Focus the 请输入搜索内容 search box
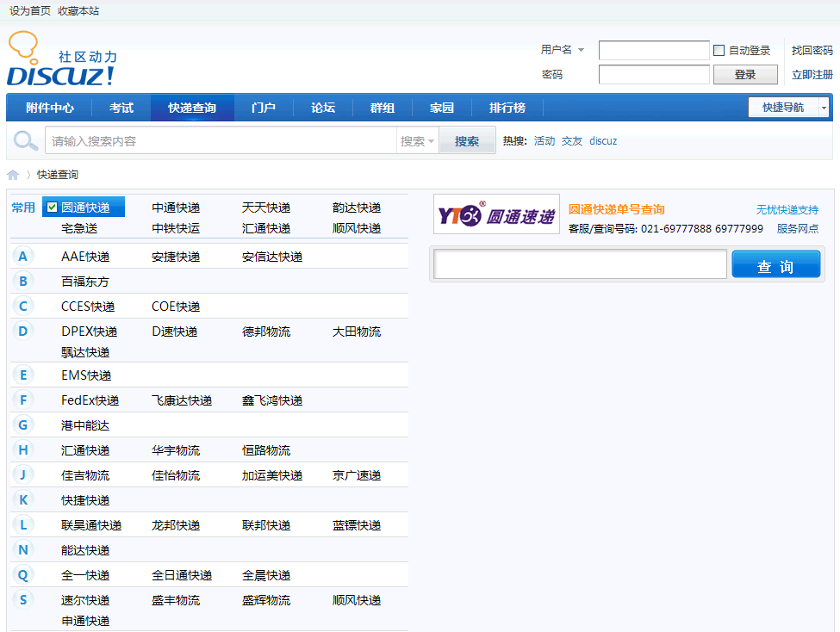The height and width of the screenshot is (632, 840). point(221,141)
